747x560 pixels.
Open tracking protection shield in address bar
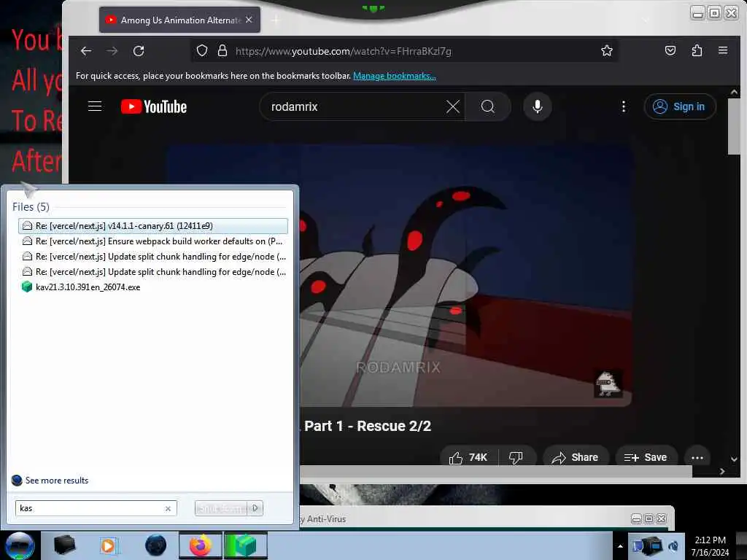point(202,51)
